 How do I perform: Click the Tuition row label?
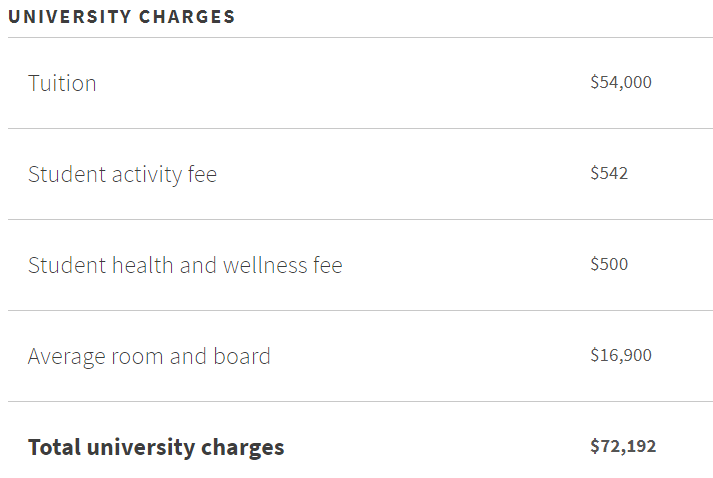point(62,83)
